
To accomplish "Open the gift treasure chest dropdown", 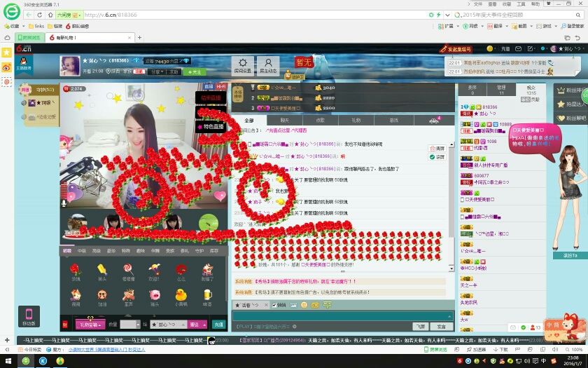I will (90, 325).
